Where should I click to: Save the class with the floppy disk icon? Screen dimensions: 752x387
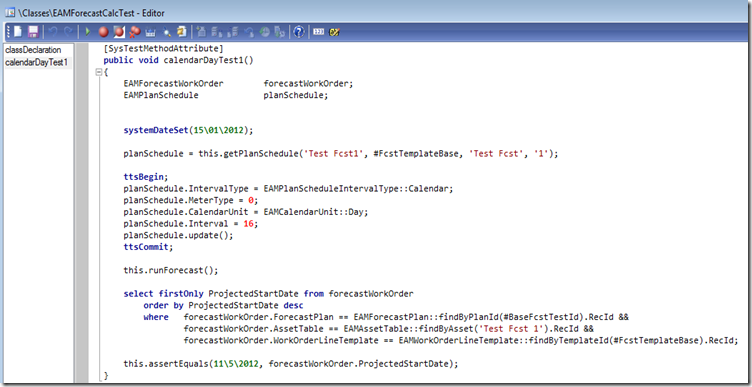click(x=33, y=32)
